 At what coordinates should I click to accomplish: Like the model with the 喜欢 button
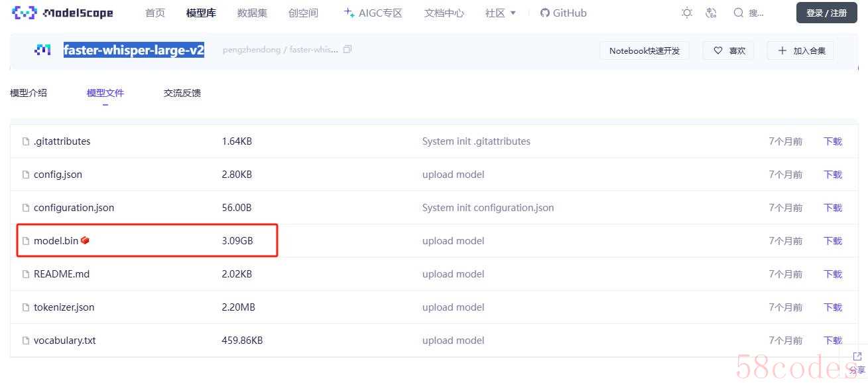tap(729, 50)
